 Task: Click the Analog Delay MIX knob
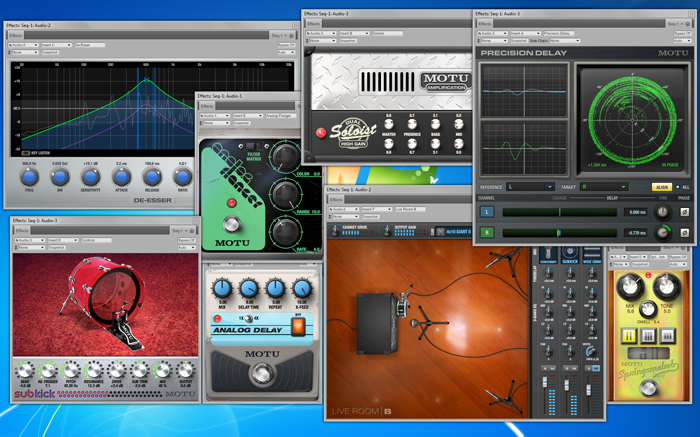[222, 289]
